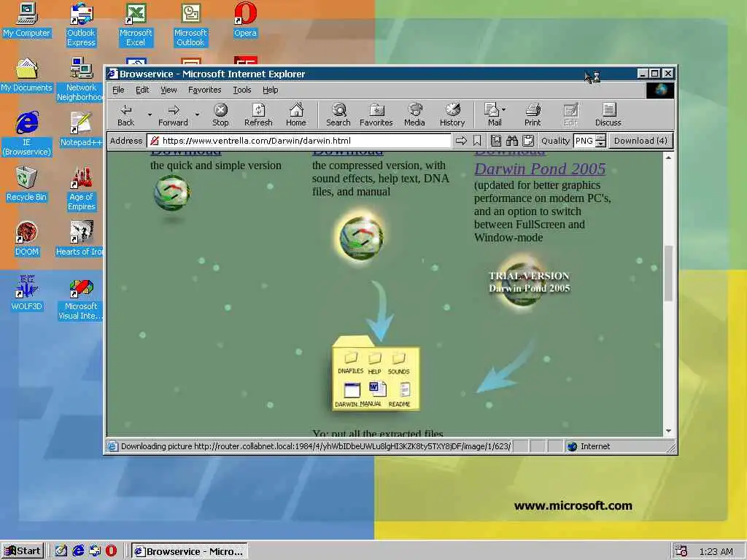Click the Trial Version Darwin Pond 2005 orb
747x560 pixels.
pos(522,282)
